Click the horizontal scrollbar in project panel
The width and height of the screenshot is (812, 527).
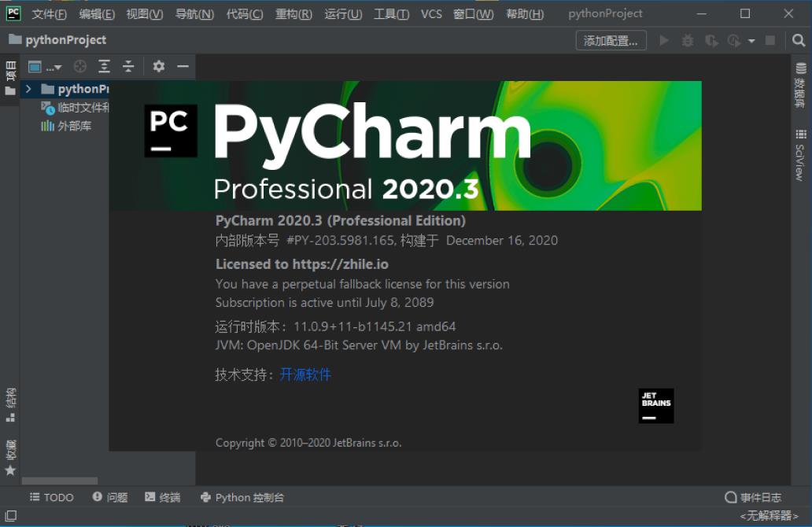click(60, 481)
